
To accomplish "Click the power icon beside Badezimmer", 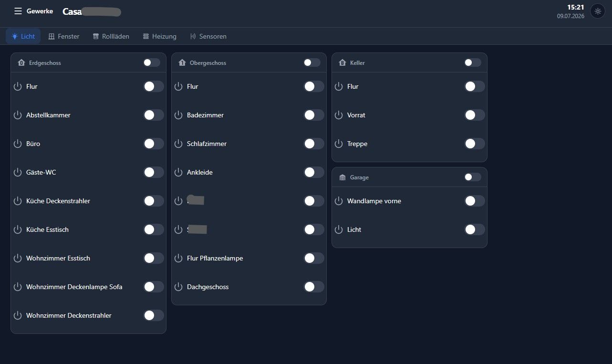I will tap(178, 115).
